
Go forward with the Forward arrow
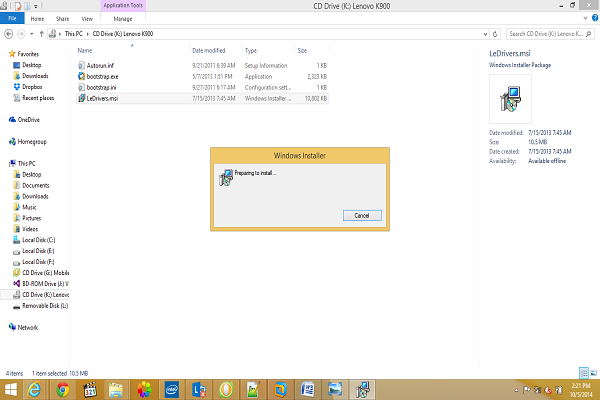tap(21, 34)
